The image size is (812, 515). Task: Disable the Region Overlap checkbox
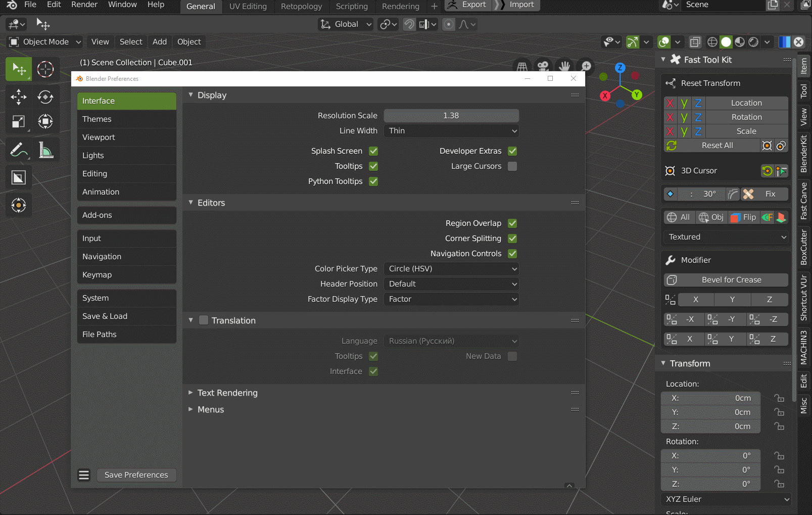[x=512, y=223]
